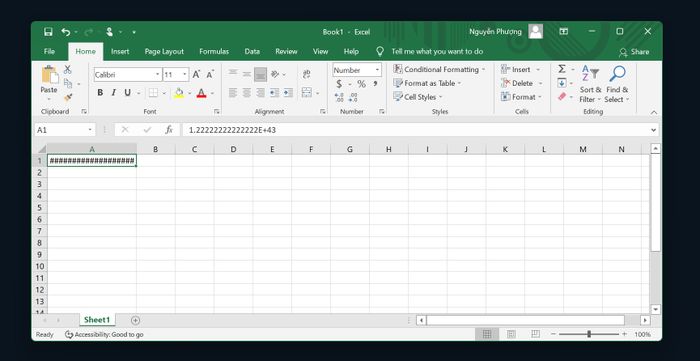Toggle bold formatting
Screen dimensions: 700x361
pos(100,93)
